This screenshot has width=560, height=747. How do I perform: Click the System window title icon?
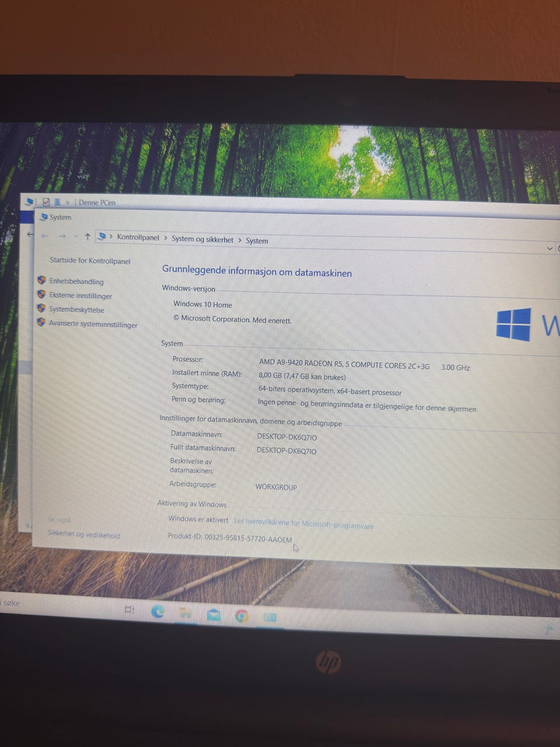click(43, 217)
